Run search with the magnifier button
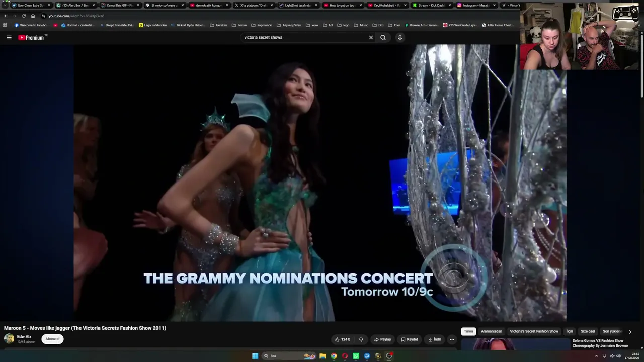Screen dimensions: 644x362 click(x=383, y=37)
